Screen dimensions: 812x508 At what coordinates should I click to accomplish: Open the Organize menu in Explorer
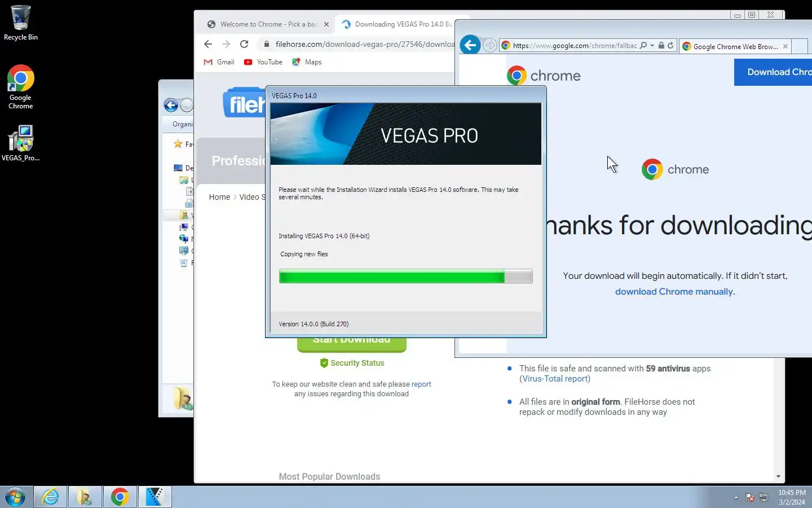(x=183, y=124)
